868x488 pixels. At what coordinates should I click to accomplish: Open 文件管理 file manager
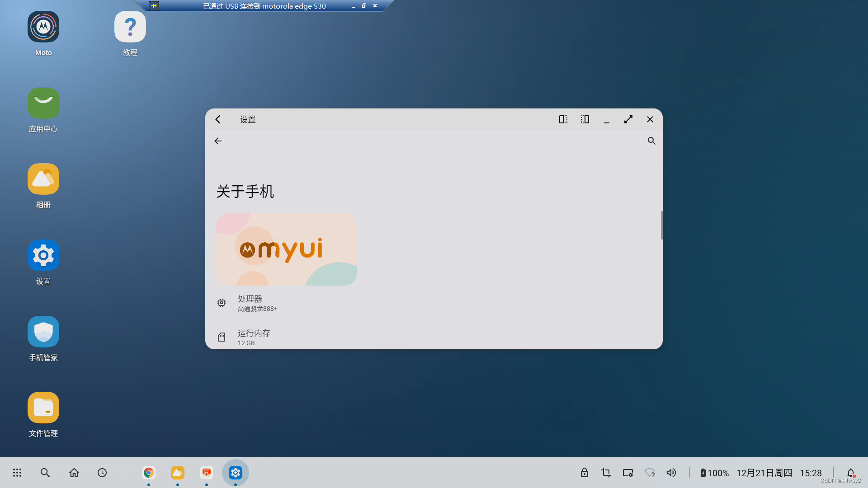pyautogui.click(x=43, y=408)
